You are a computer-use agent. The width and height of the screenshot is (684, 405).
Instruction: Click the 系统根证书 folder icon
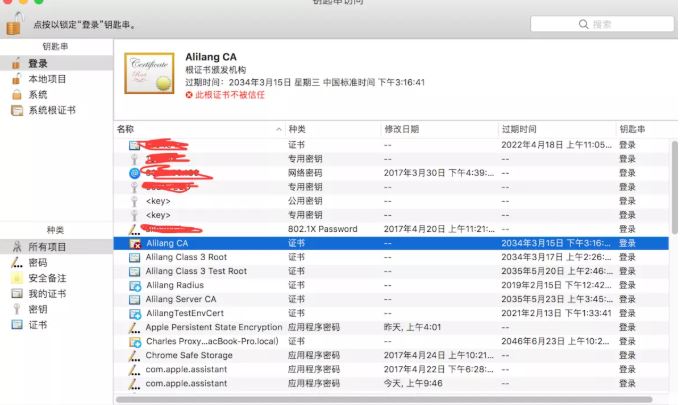click(x=17, y=110)
